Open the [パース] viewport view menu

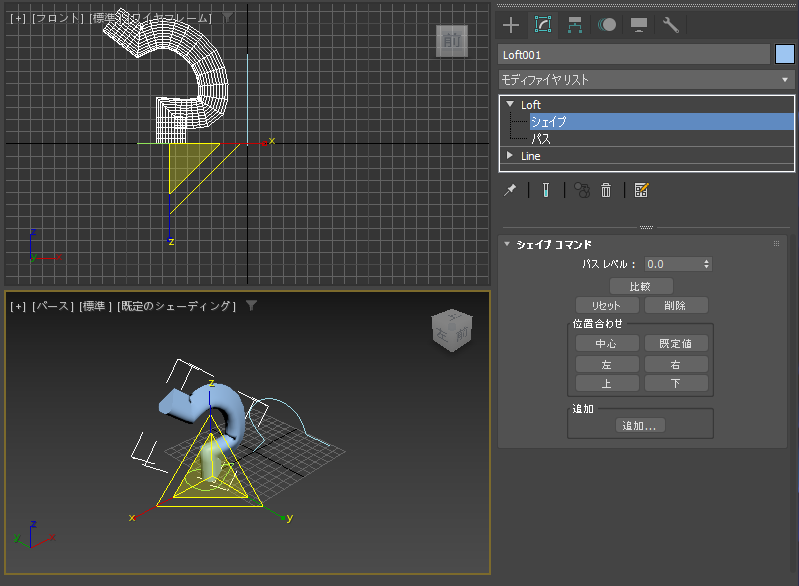[x=53, y=306]
